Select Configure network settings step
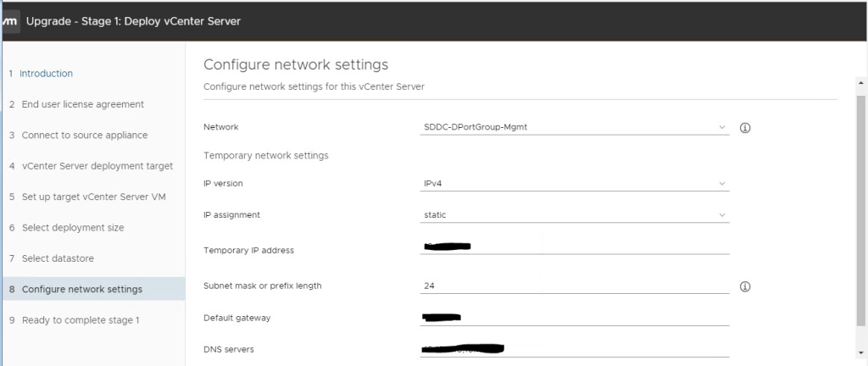The width and height of the screenshot is (868, 366). 82,289
